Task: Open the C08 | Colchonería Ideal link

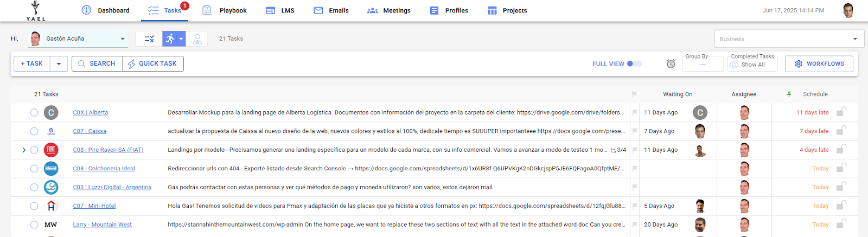Action: (x=104, y=169)
